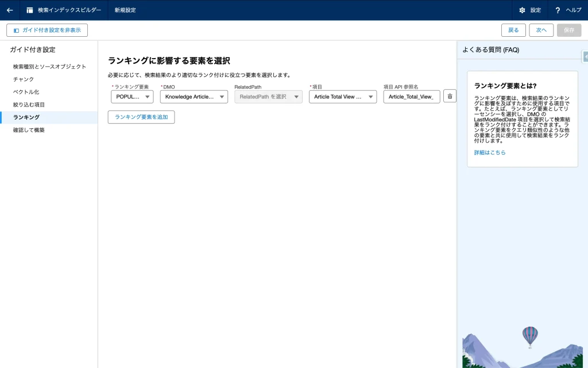Select the チャンク step in sidebar
This screenshot has width=588, height=368.
[24, 79]
